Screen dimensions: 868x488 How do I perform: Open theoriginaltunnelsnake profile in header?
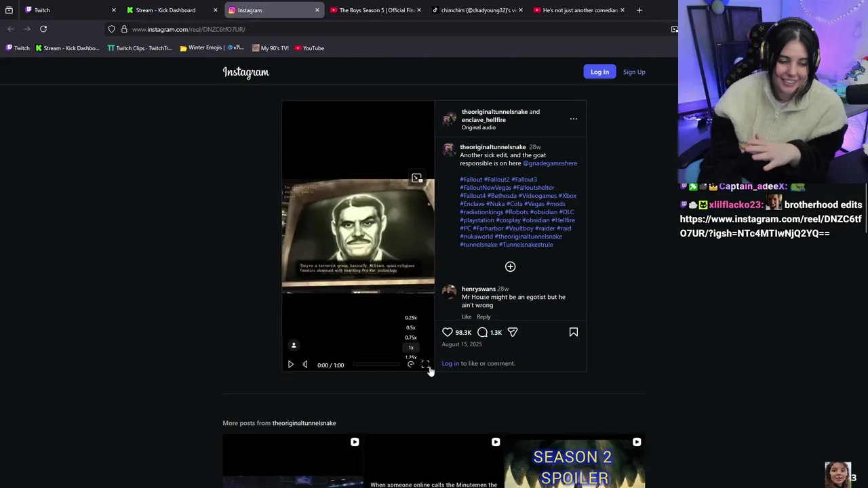pyautogui.click(x=494, y=112)
